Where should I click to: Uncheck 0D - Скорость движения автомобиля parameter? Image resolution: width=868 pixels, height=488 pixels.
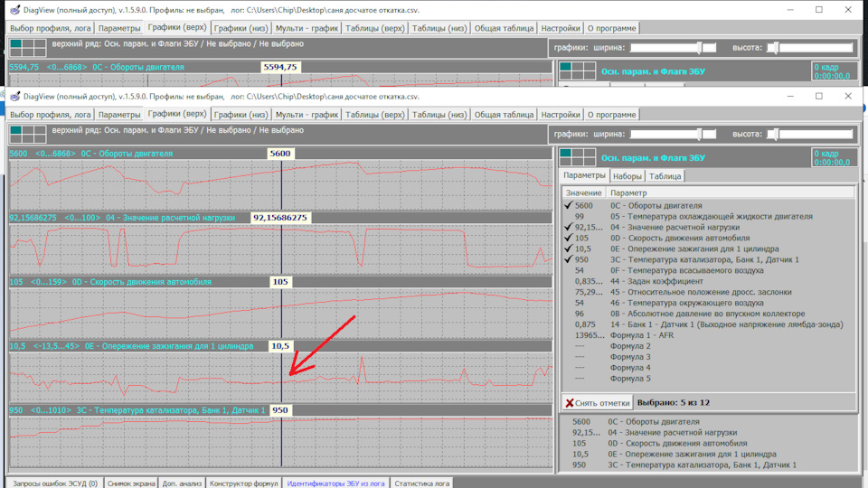pos(569,238)
